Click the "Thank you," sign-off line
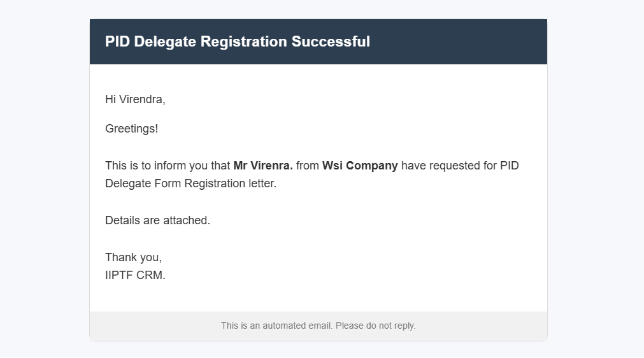The height and width of the screenshot is (358, 644). [x=134, y=257]
